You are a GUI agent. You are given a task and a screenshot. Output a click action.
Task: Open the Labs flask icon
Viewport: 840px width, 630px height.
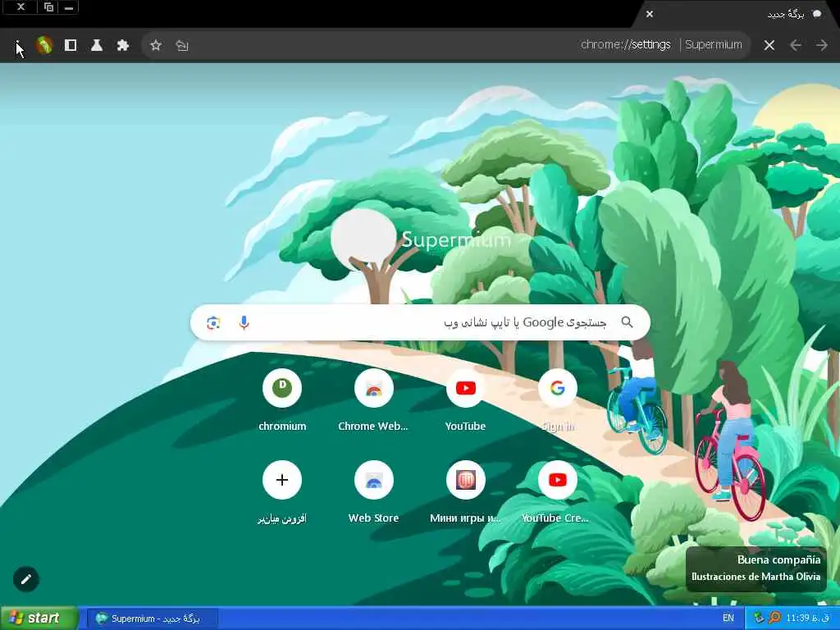click(97, 46)
